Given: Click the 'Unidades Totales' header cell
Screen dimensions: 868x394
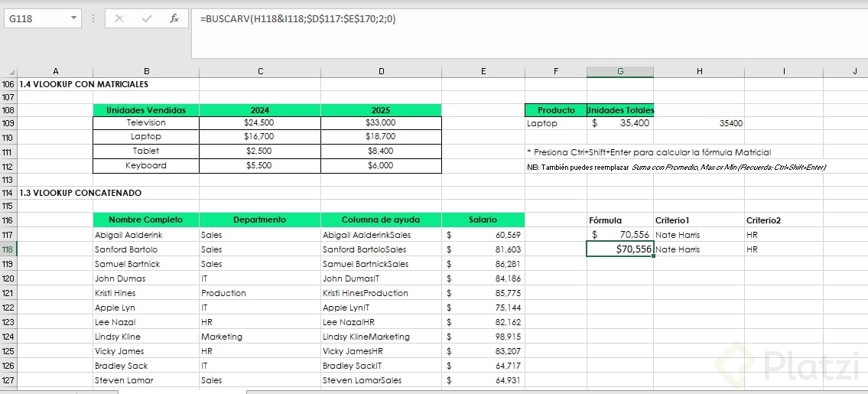Looking at the screenshot, I should (x=620, y=109).
